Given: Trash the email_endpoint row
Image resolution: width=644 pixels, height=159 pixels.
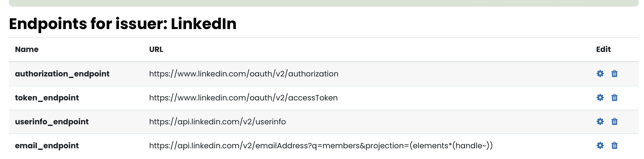Looking at the screenshot, I should (615, 145).
